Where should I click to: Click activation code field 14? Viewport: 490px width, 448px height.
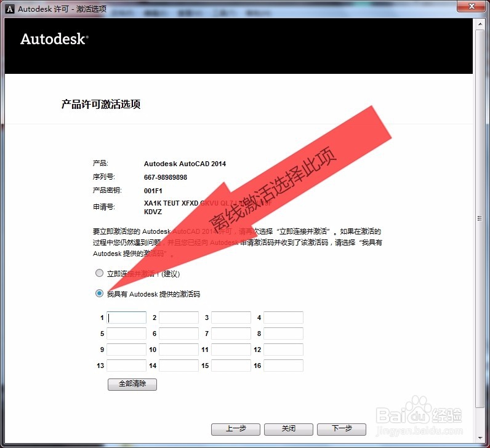[179, 366]
